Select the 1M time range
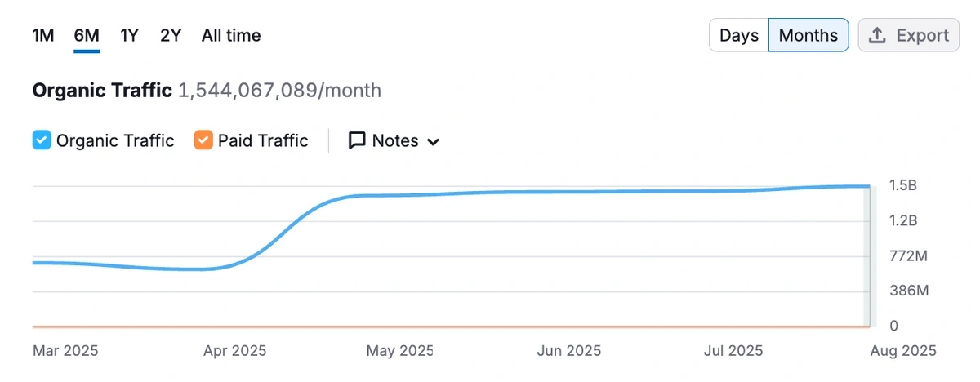The height and width of the screenshot is (382, 980). pos(43,35)
